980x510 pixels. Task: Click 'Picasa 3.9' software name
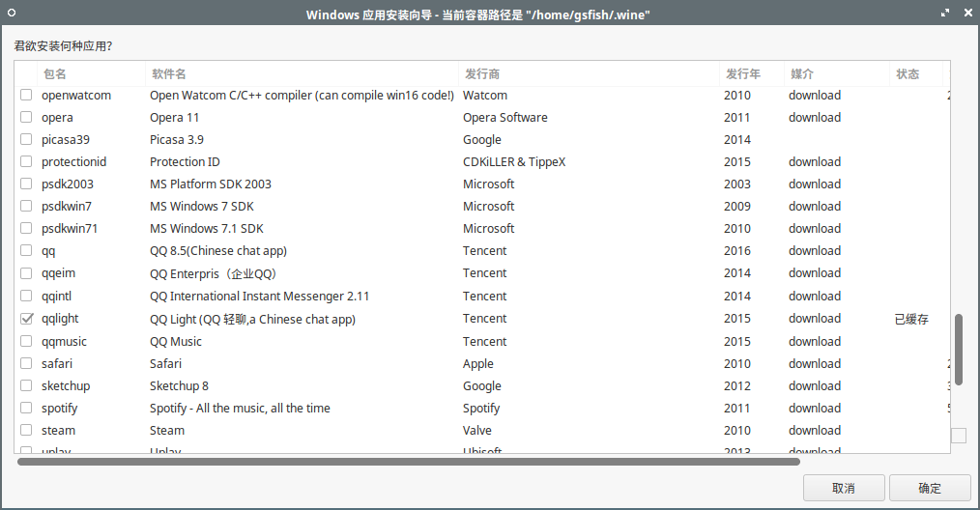point(176,139)
